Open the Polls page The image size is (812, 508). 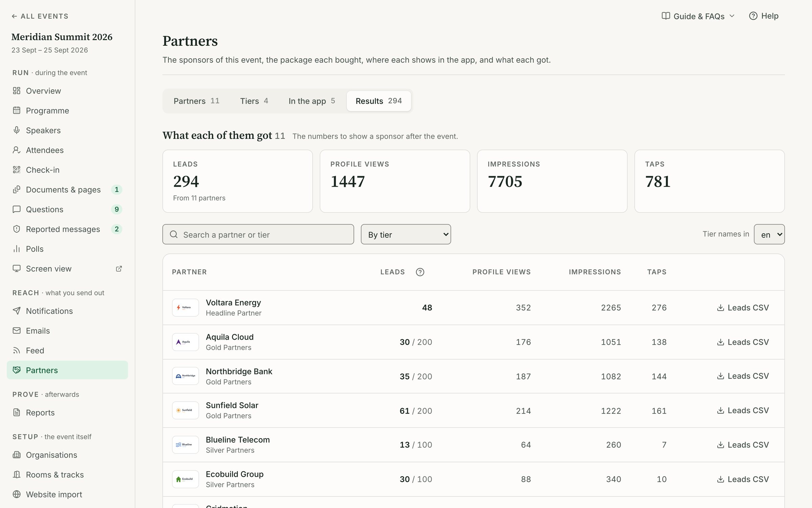coord(67,249)
